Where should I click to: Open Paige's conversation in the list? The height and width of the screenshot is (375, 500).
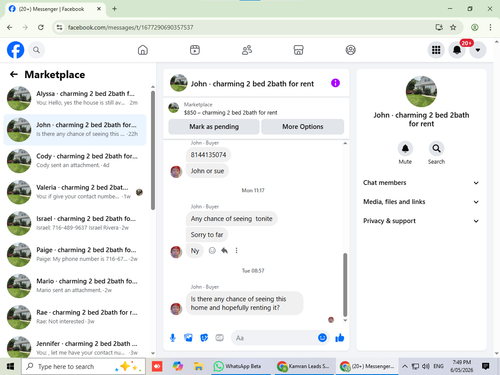point(75,254)
